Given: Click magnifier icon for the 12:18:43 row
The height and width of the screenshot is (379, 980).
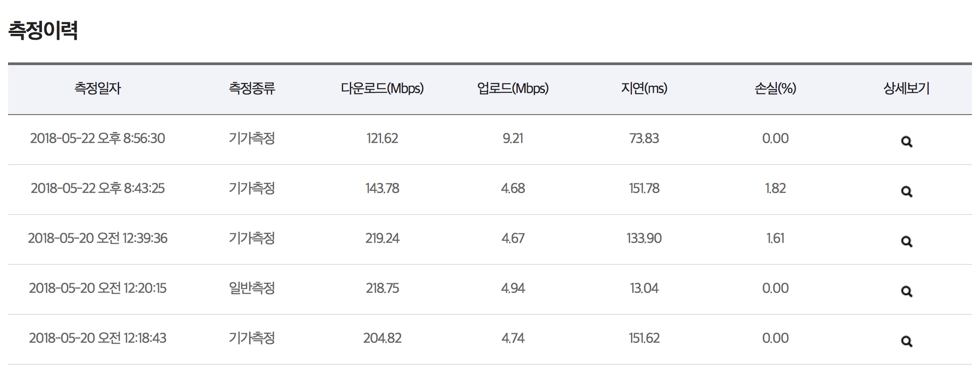Looking at the screenshot, I should (906, 342).
